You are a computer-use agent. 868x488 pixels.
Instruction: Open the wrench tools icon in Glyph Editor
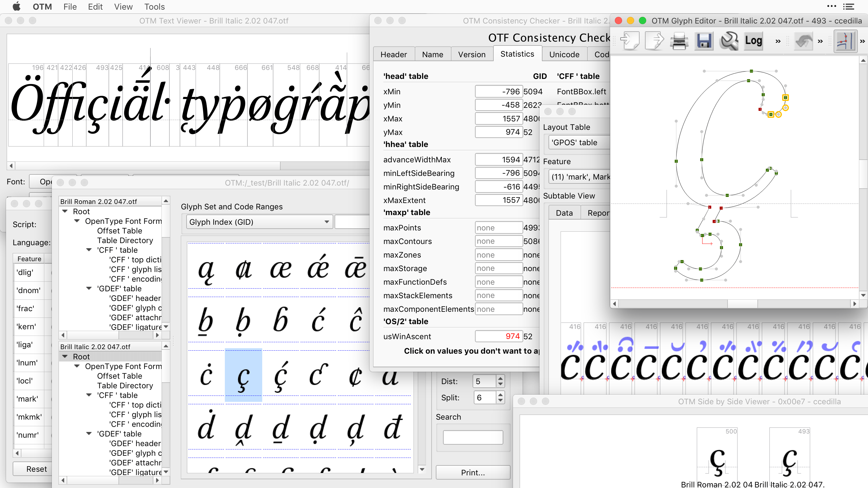[728, 41]
